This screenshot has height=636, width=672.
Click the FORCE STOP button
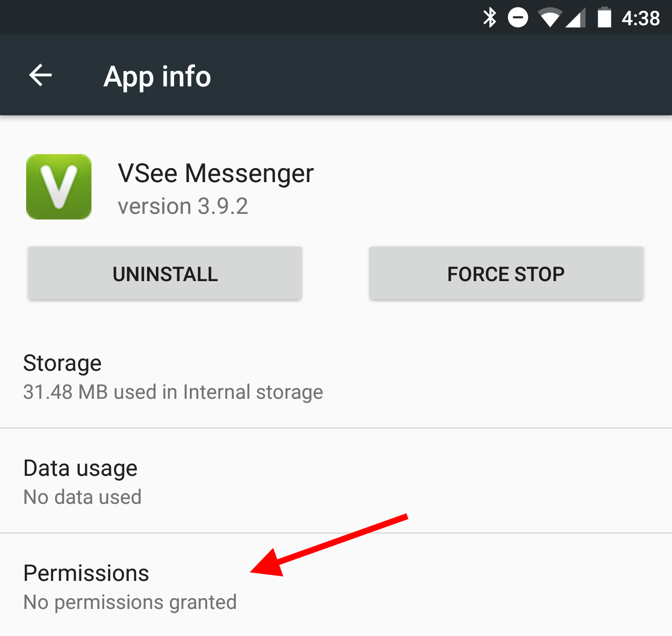(x=506, y=274)
